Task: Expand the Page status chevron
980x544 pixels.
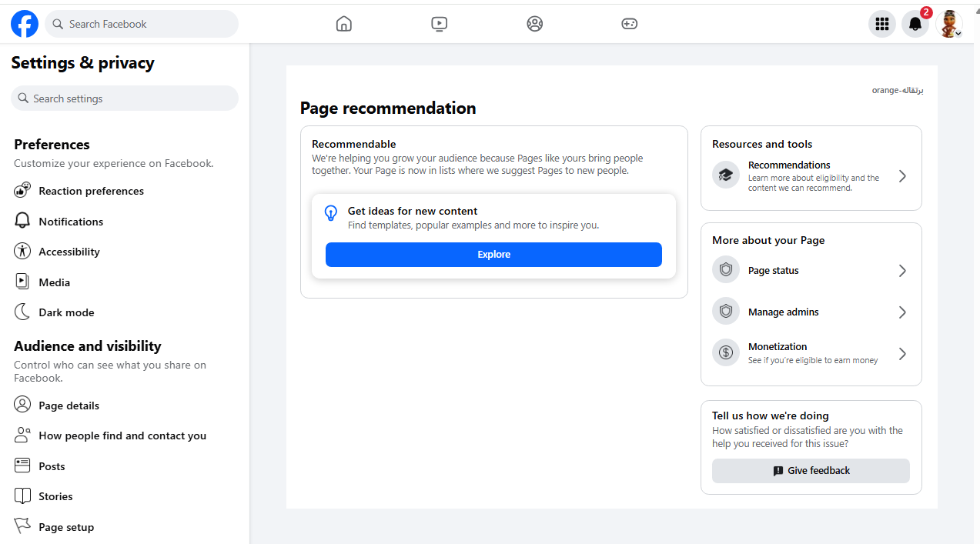Action: [x=902, y=271]
